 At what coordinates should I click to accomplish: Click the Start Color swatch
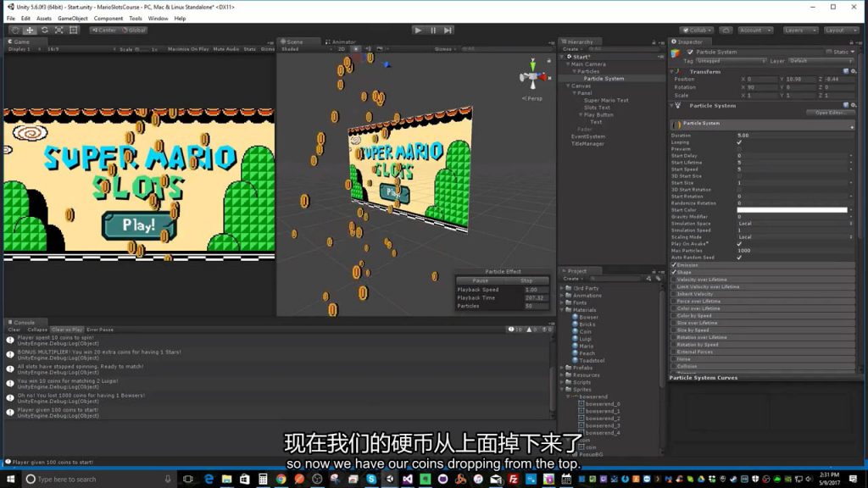[x=793, y=208]
